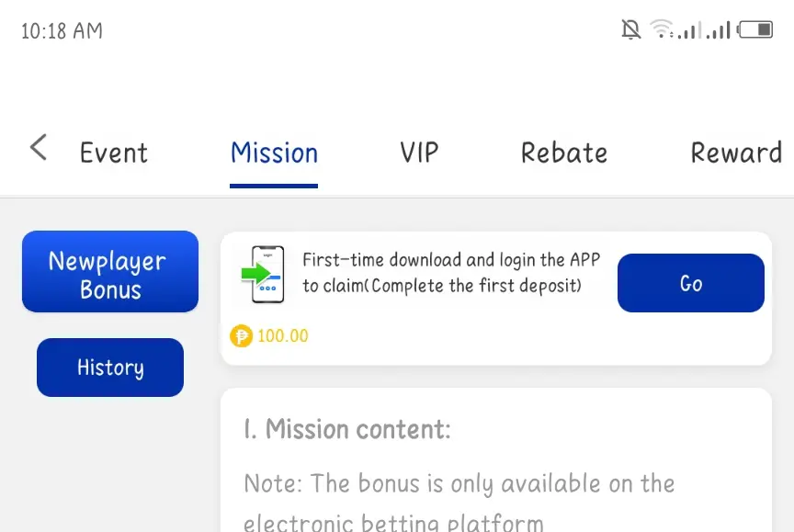Viewport: 794px width, 532px height.
Task: Open the Event tab
Action: tap(113, 153)
